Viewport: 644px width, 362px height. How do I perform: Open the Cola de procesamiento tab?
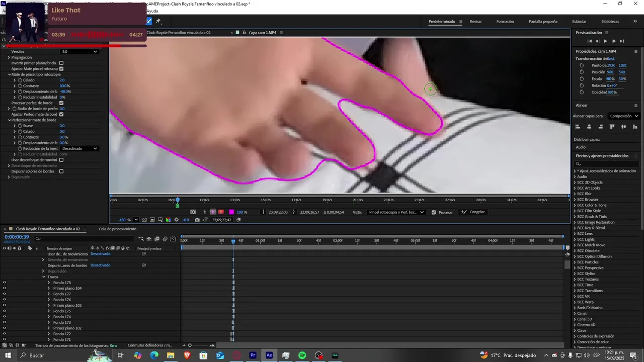pyautogui.click(x=117, y=229)
